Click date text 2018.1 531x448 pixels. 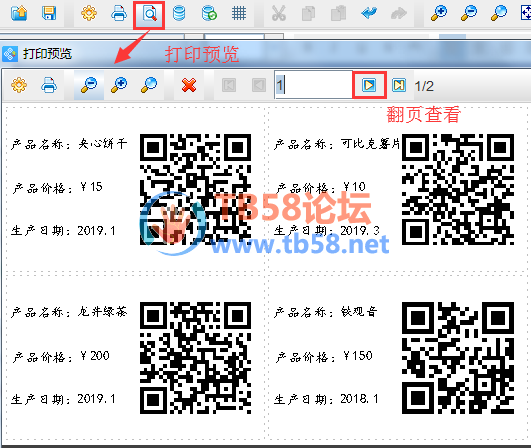pyautogui.click(x=359, y=399)
